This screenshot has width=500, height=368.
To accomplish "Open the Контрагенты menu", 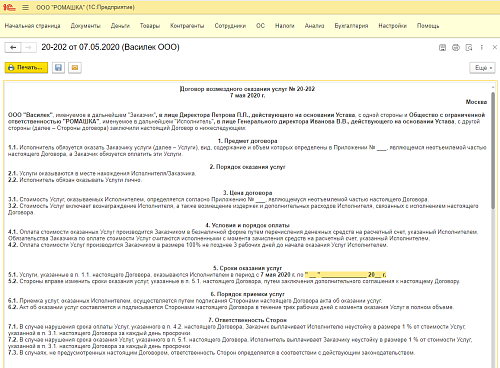I will (x=187, y=26).
